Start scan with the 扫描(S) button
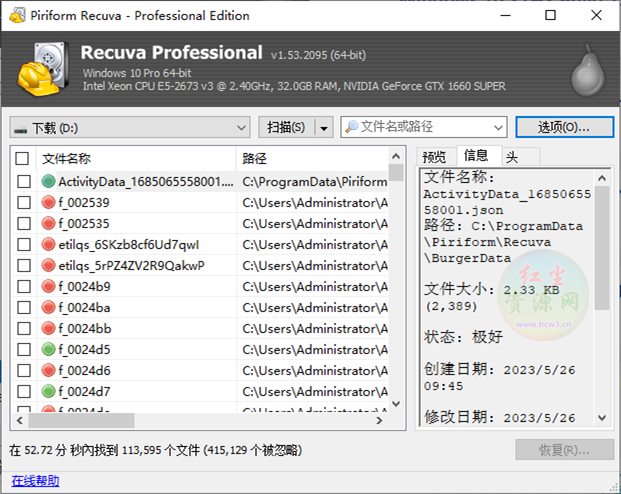Screen dimensions: 621x494 pos(286,128)
